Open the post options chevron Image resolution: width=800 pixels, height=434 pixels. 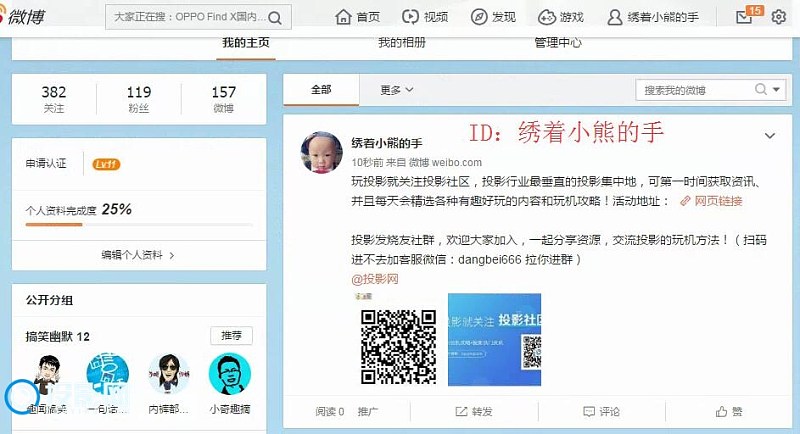click(770, 136)
